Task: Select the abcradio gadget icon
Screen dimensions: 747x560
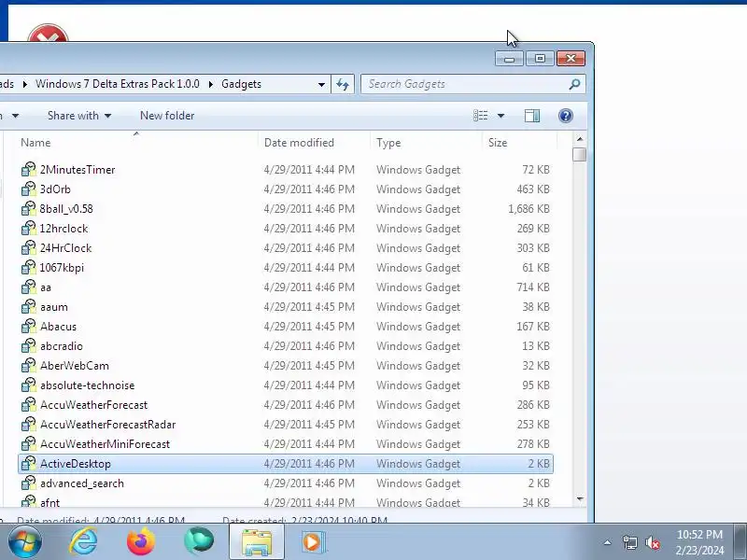Action: tap(29, 345)
